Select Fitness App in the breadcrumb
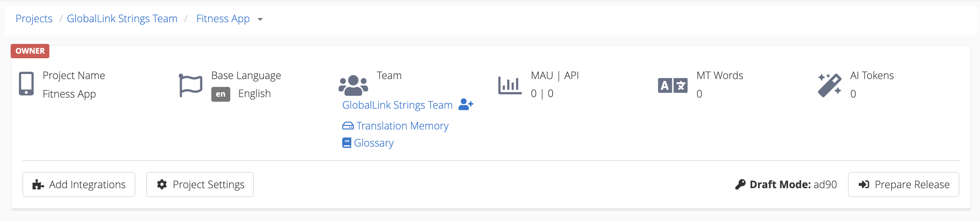The width and height of the screenshot is (980, 221). [x=223, y=18]
